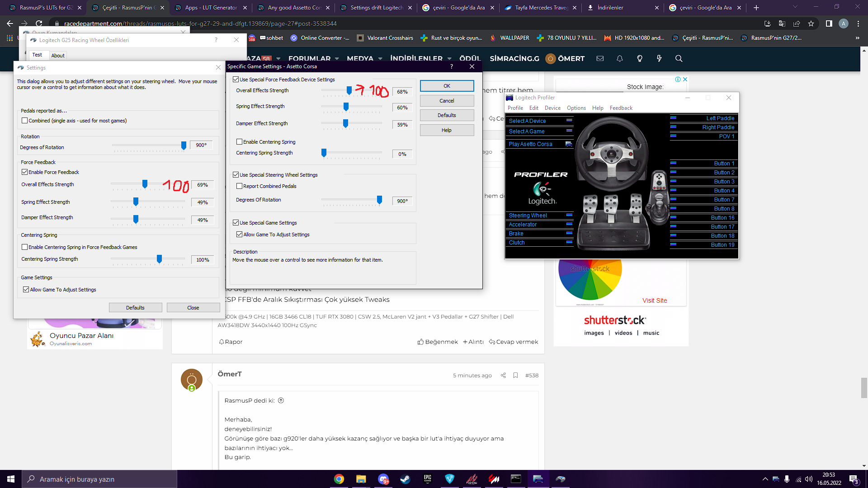The image size is (868, 488).
Task: Click the Windows taskbar search box
Action: click(99, 479)
